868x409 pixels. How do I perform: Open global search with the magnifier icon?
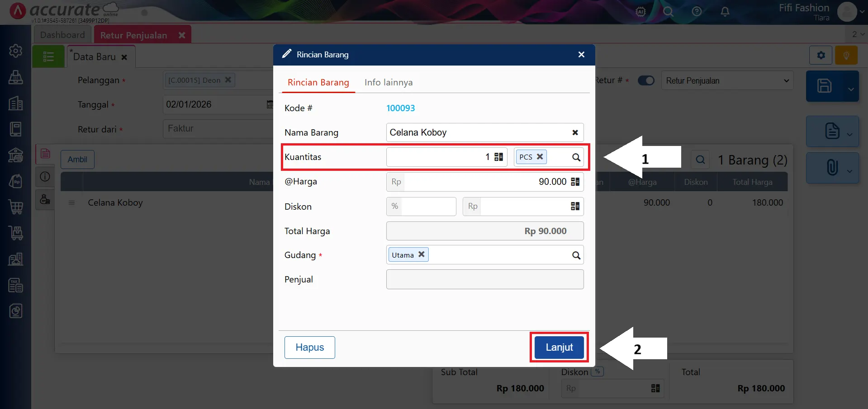pyautogui.click(x=669, y=12)
